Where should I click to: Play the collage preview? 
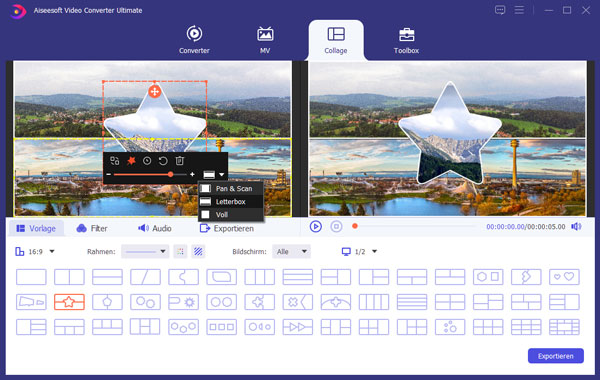coord(315,227)
